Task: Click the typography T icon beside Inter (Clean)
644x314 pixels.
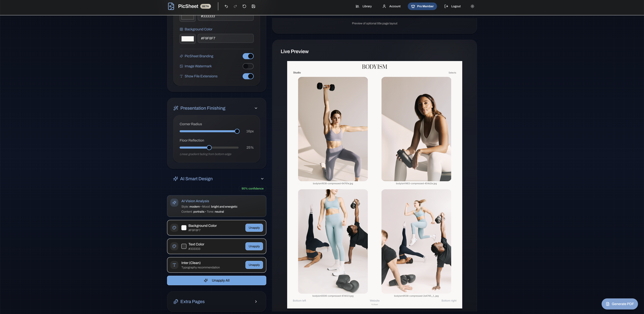Action: (174, 265)
